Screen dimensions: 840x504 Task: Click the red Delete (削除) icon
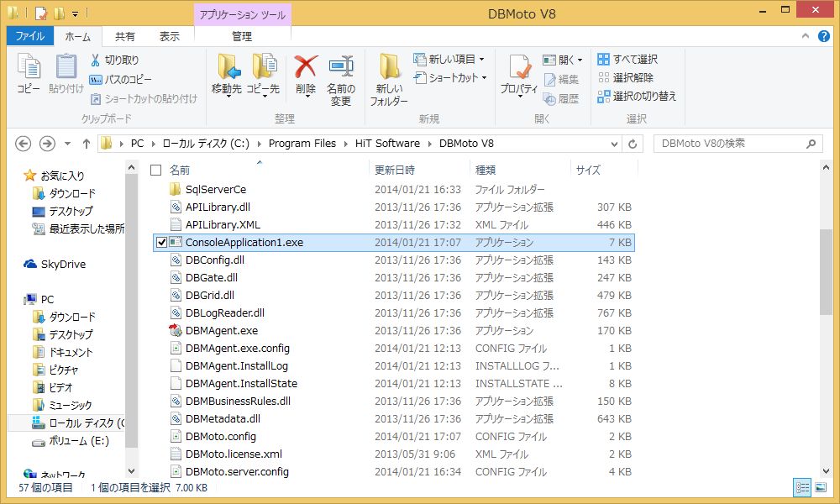click(x=306, y=66)
